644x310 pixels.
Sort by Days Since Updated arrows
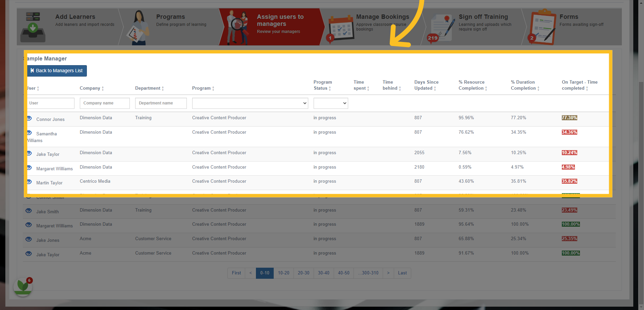click(x=435, y=89)
